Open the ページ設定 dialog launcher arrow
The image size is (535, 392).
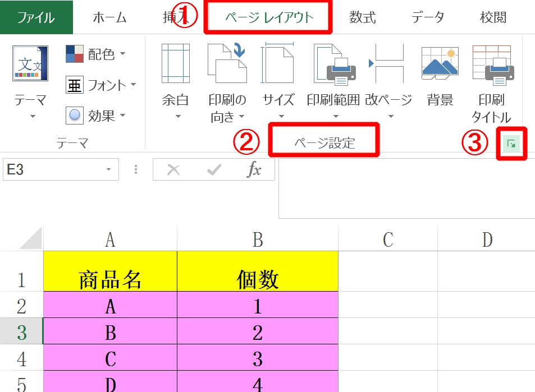point(511,144)
